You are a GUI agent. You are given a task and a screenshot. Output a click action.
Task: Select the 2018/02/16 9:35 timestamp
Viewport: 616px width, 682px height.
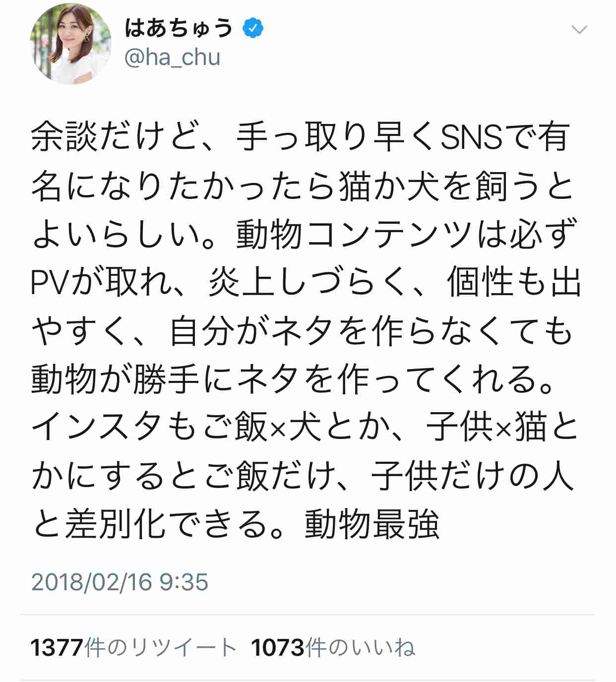coord(120,582)
